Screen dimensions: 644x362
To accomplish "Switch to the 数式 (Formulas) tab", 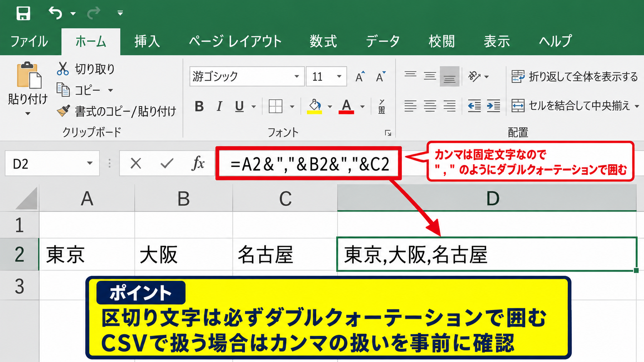I will [324, 42].
